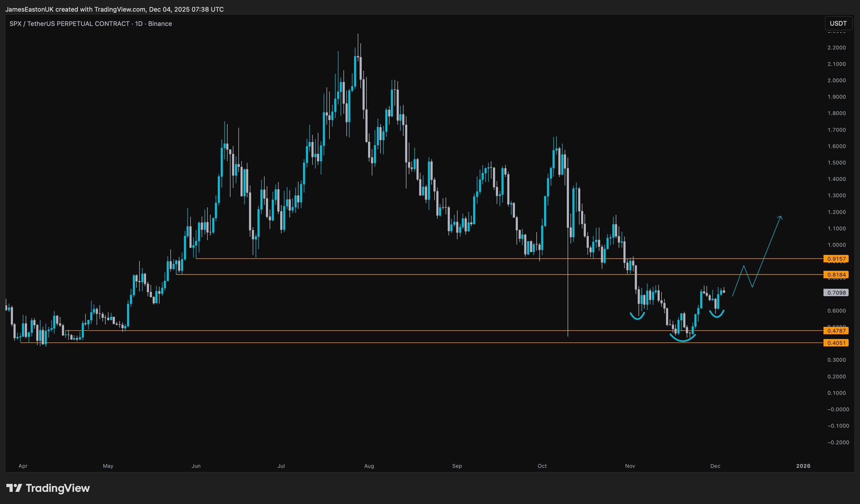Click the 0.7098 current price label
The image size is (860, 504).
[x=836, y=292]
